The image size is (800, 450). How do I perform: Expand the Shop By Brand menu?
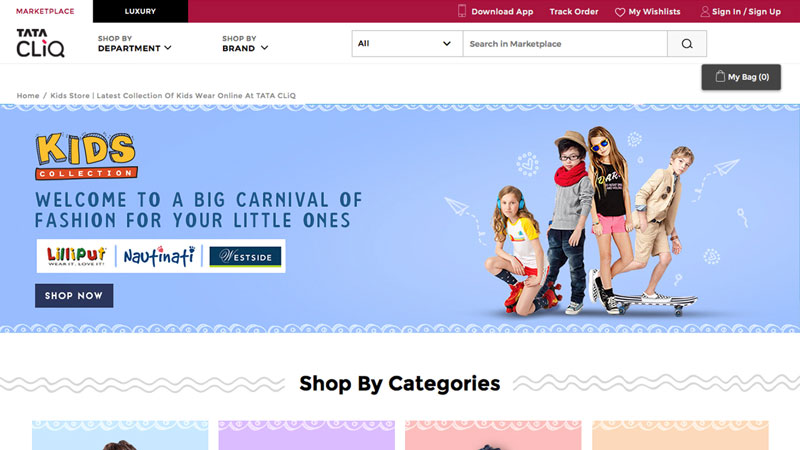245,43
